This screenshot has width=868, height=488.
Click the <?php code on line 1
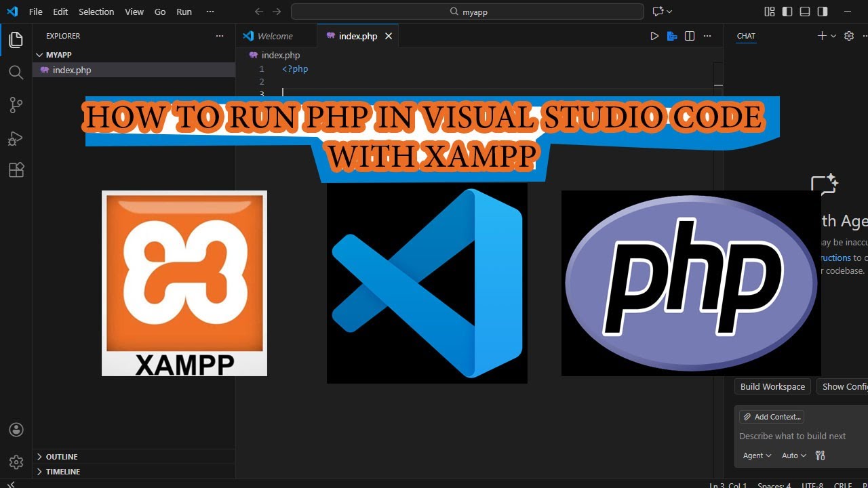click(x=295, y=69)
